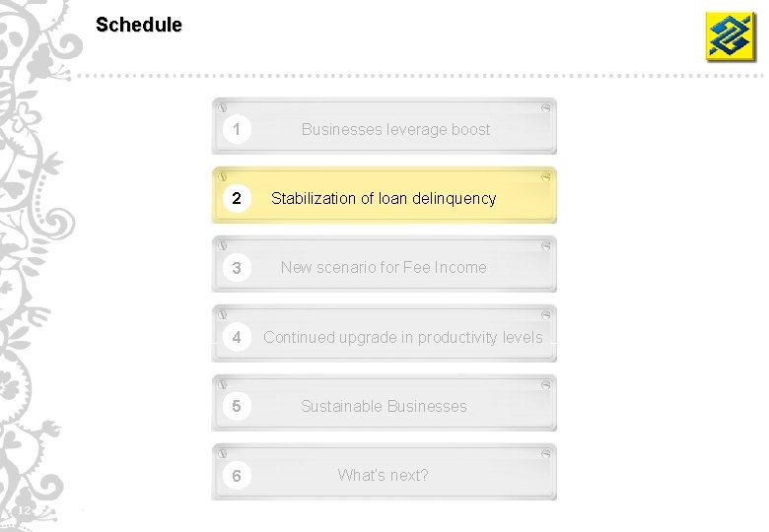The image size is (769, 532).
Task: Click the slide number 12 at bottom
Action: pos(26,509)
